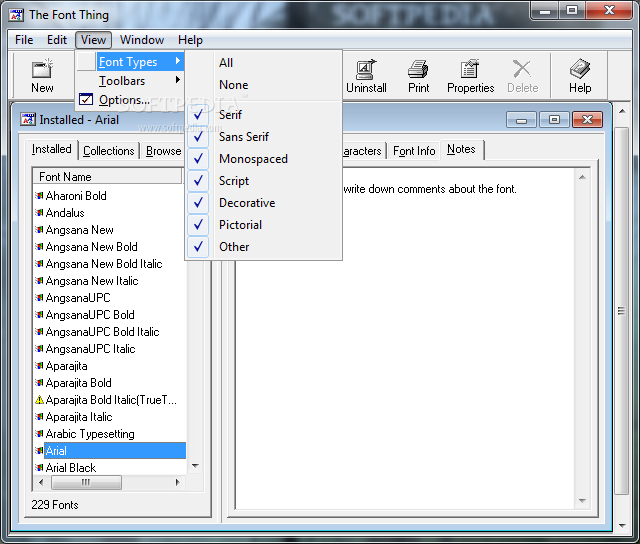Click main window scroll up arrow
This screenshot has width=640, height=544.
tap(622, 111)
